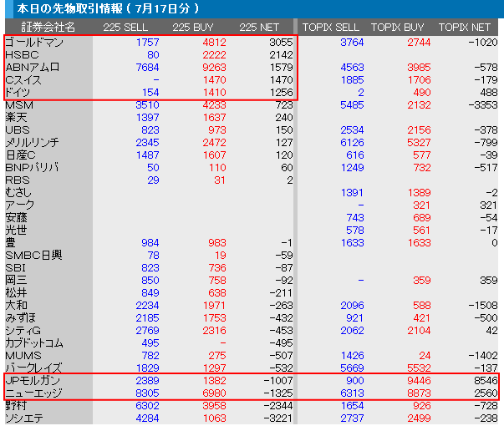Image resolution: width=504 pixels, height=426 pixels.
Task: Click MSM TOPIX NET value -3353
Action: 483,104
